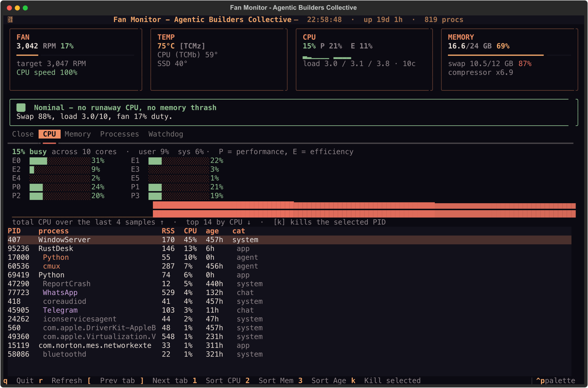This screenshot has height=388, width=588.
Task: Click the age column header
Action: [212, 231]
